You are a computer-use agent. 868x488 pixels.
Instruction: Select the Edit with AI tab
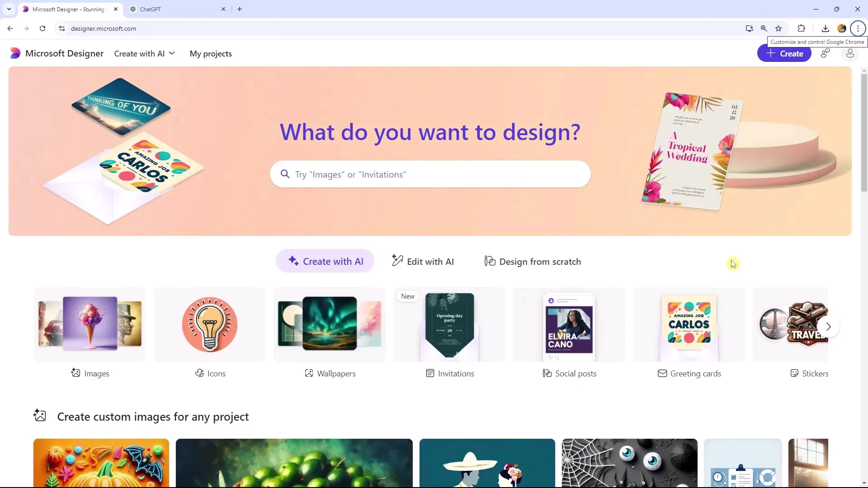[423, 261]
